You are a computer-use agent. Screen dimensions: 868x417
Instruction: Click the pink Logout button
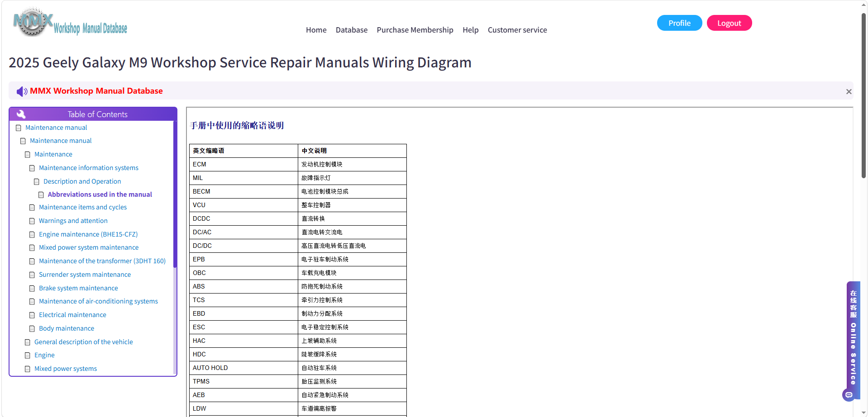729,23
